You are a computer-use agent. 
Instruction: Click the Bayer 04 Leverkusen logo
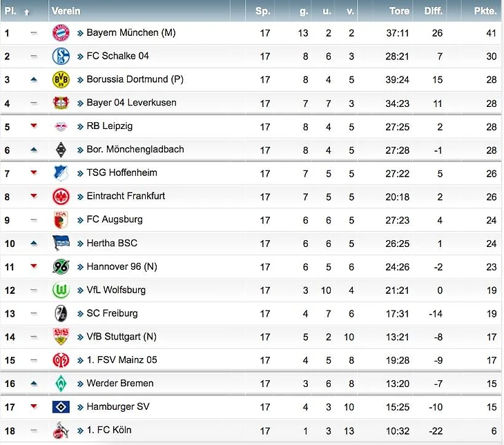click(61, 103)
